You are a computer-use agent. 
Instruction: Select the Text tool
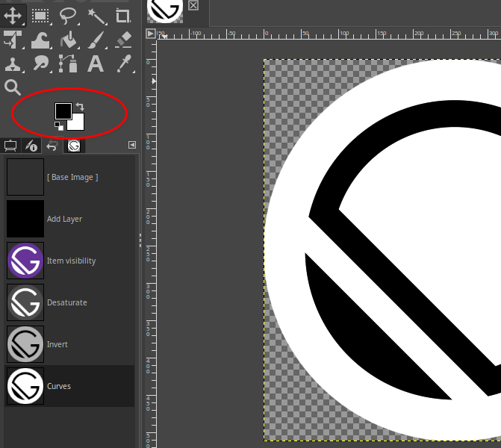(96, 63)
